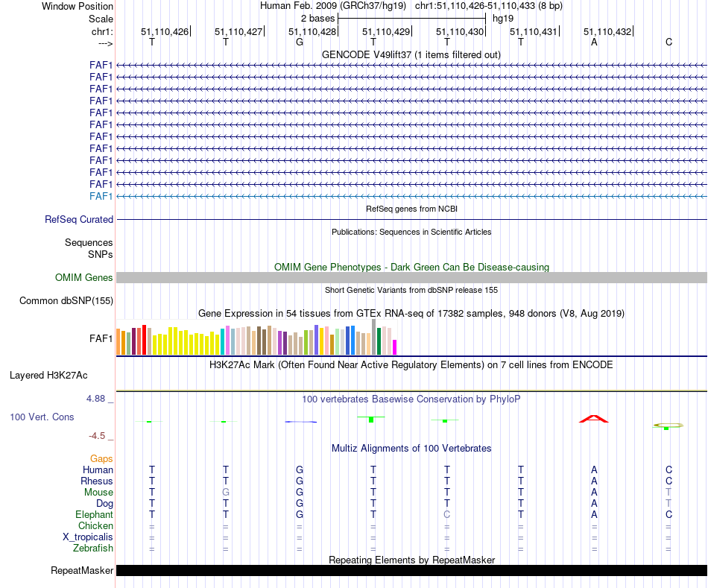This screenshot has width=708, height=588.
Task: Click the dark green bar in GTEx chart
Action: coord(379,341)
